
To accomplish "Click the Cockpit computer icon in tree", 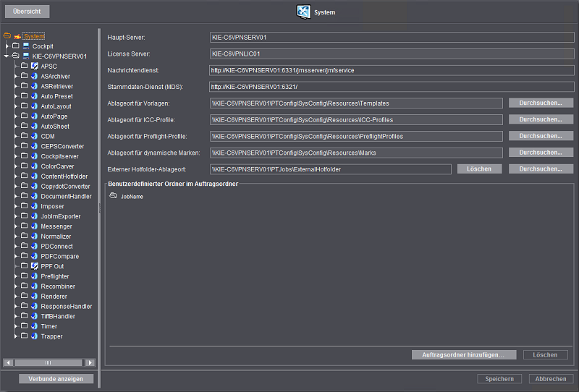I will [x=26, y=46].
